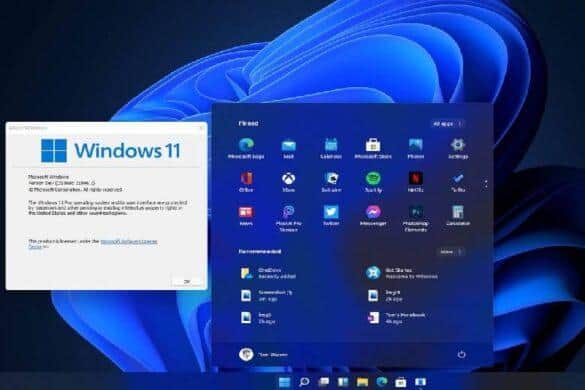Screen dimensions: 585x390
Task: Open Get Started welcome item
Action: tap(402, 273)
